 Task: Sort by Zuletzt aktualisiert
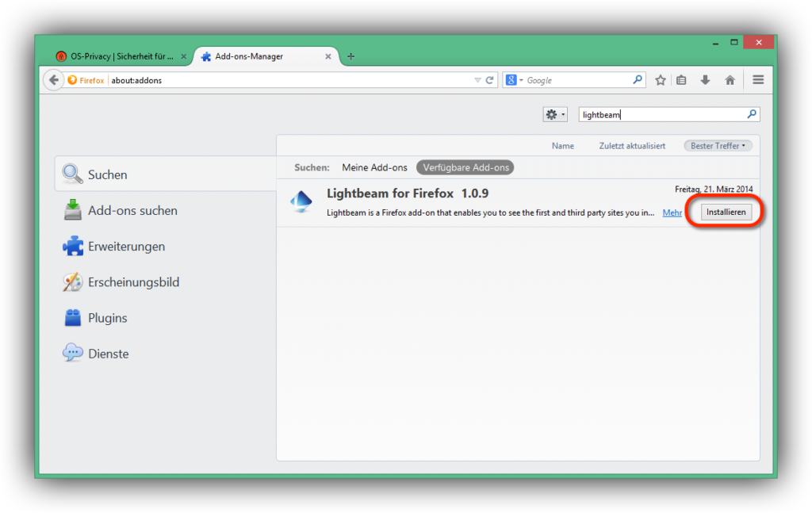[632, 146]
